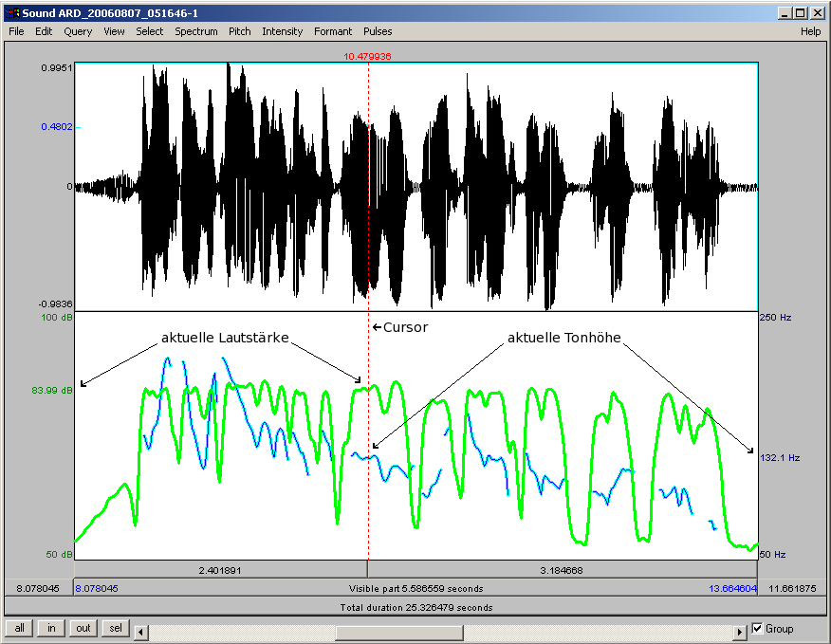Click the horizontal scrollbar thumb

tap(399, 632)
